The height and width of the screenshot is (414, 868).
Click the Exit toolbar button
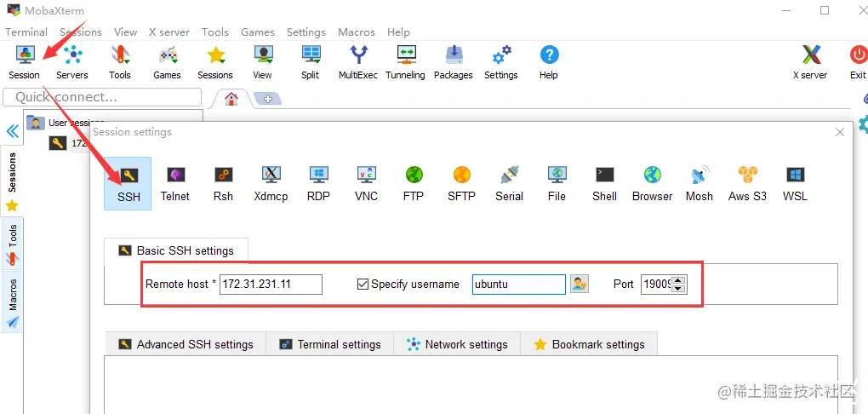pyautogui.click(x=858, y=63)
